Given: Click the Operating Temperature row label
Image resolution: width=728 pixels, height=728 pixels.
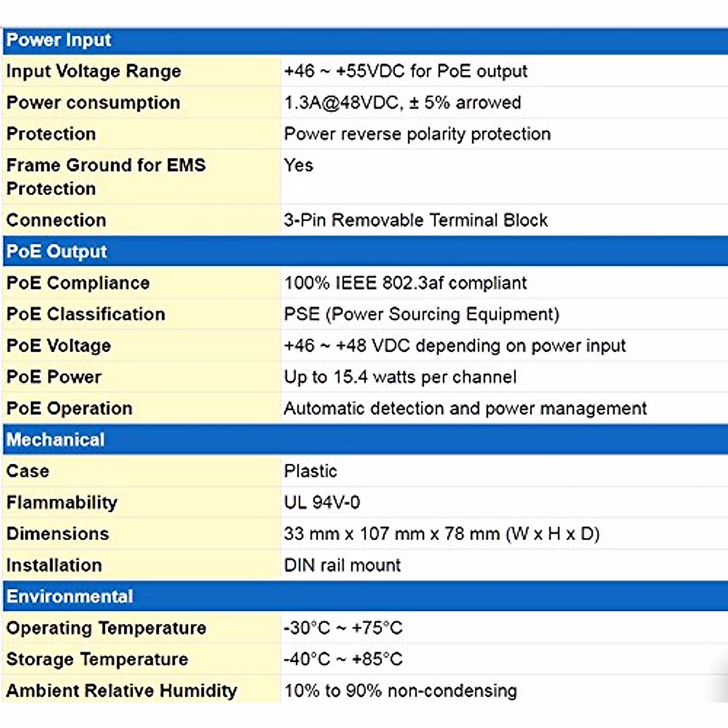Looking at the screenshot, I should tap(106, 628).
